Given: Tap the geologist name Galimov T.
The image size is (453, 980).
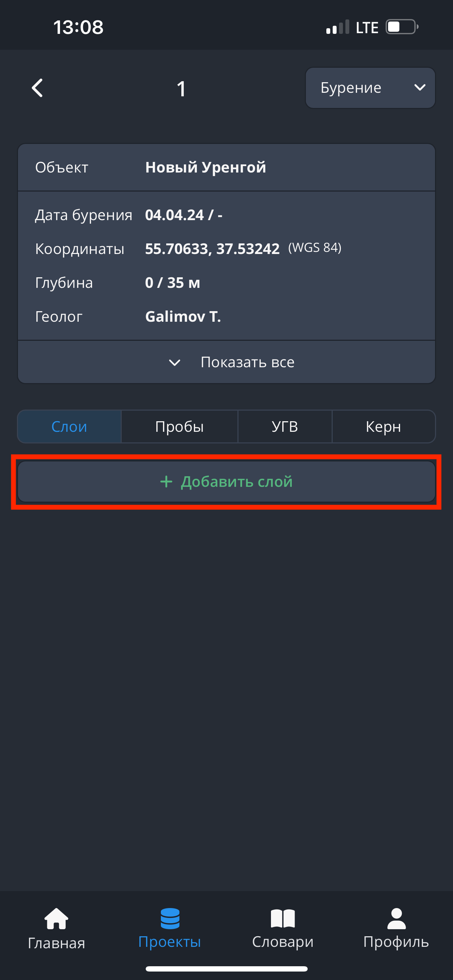Looking at the screenshot, I should (x=183, y=316).
